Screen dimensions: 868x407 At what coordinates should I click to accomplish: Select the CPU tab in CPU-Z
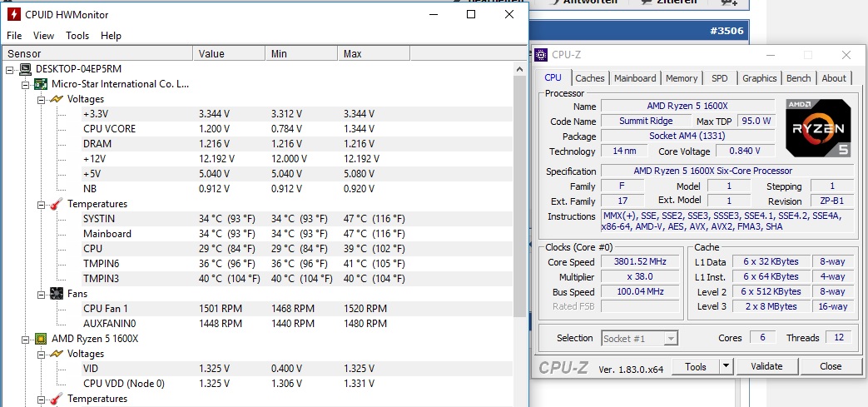pyautogui.click(x=553, y=77)
